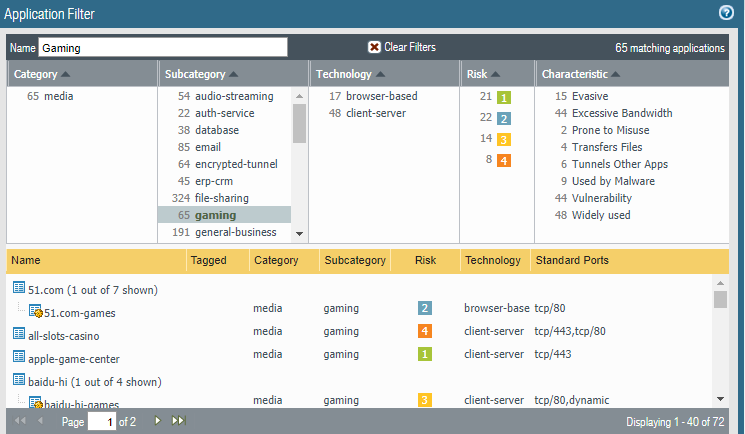745x434 pixels.
Task: Filter by risk level 4 orange badge
Action: click(x=504, y=160)
